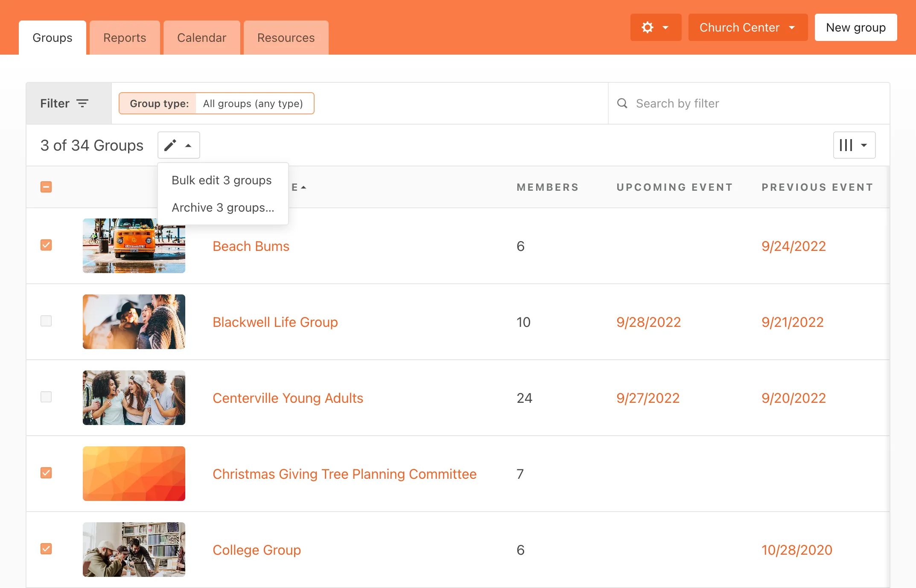Click the Beach Bums van thumbnail
Viewport: 916px width, 588px height.
tap(134, 246)
